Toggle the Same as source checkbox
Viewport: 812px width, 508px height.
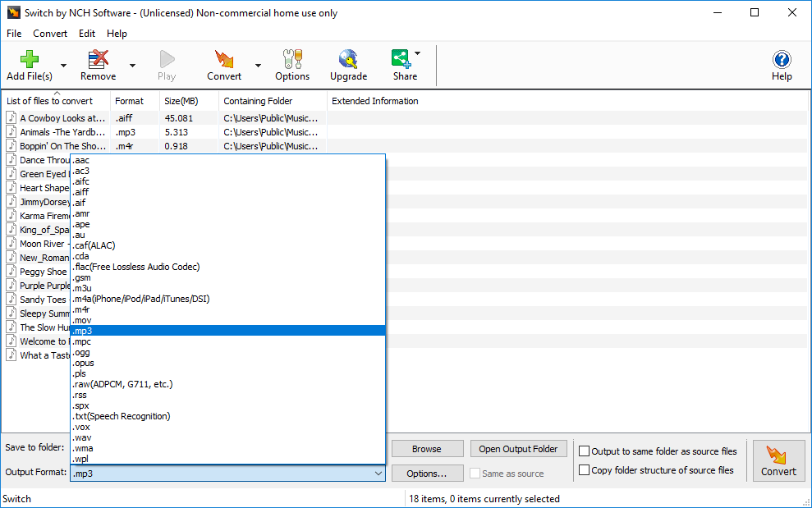475,474
